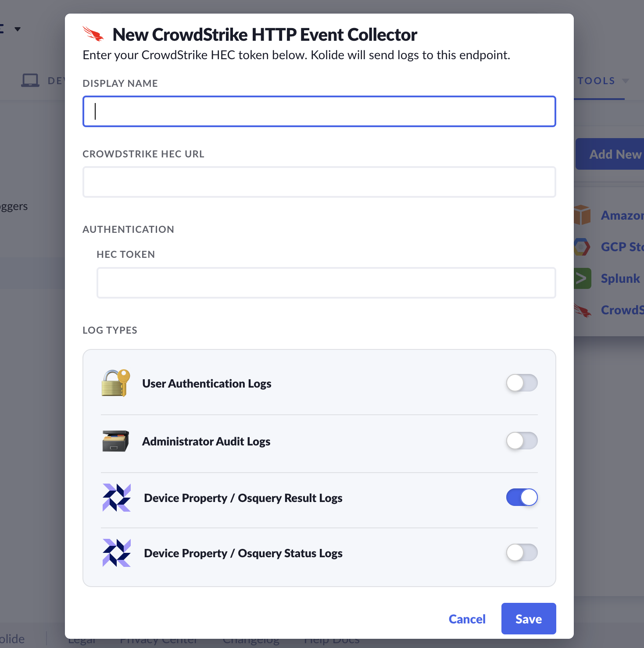644x648 pixels.
Task: Click the file box icon for Administrator Audit Logs
Action: click(x=115, y=441)
